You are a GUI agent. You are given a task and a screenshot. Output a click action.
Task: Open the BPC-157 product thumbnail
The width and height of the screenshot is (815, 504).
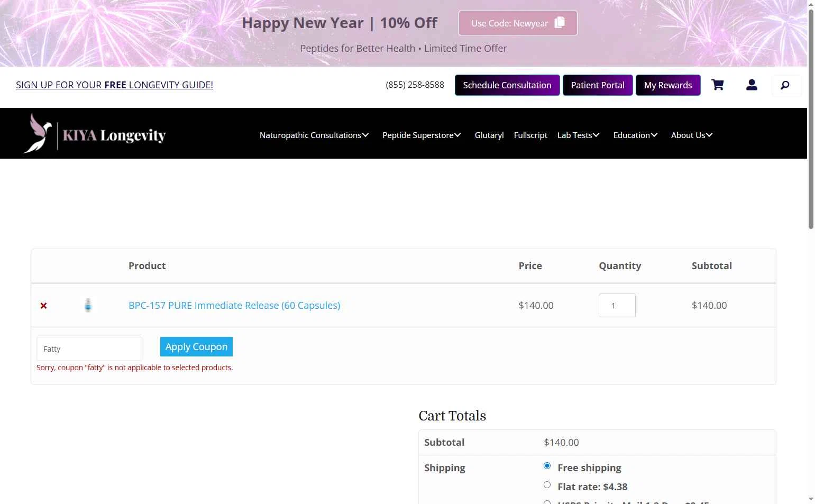(x=88, y=305)
